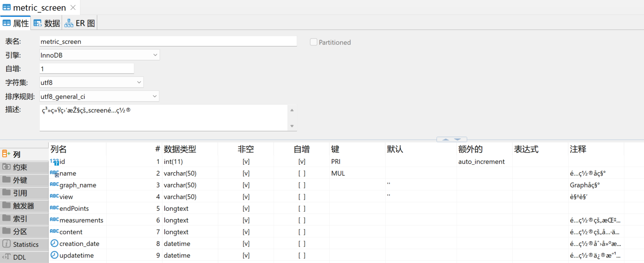Screen dimensions: 644x263
Task: Open the 引用 section
Action: click(x=24, y=193)
